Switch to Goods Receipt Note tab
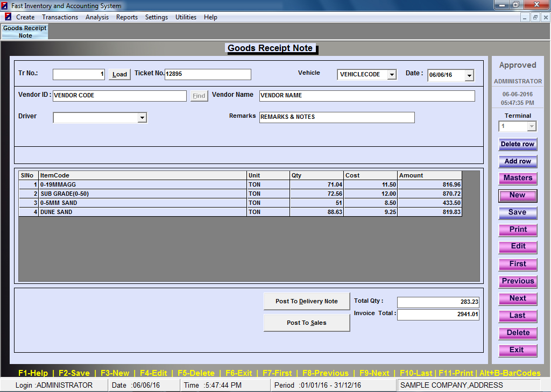Screen dimensions: 551x392 tap(25, 32)
